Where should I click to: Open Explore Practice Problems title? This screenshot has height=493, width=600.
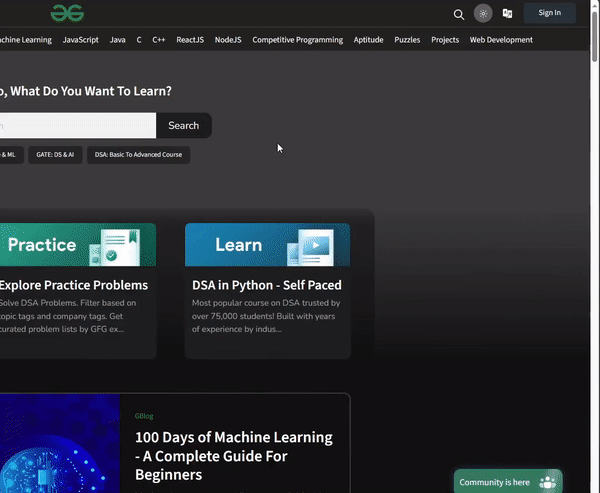coord(74,285)
